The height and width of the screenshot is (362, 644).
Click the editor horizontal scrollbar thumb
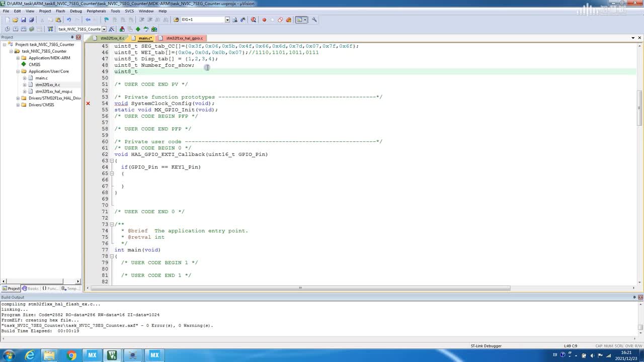pos(300,288)
